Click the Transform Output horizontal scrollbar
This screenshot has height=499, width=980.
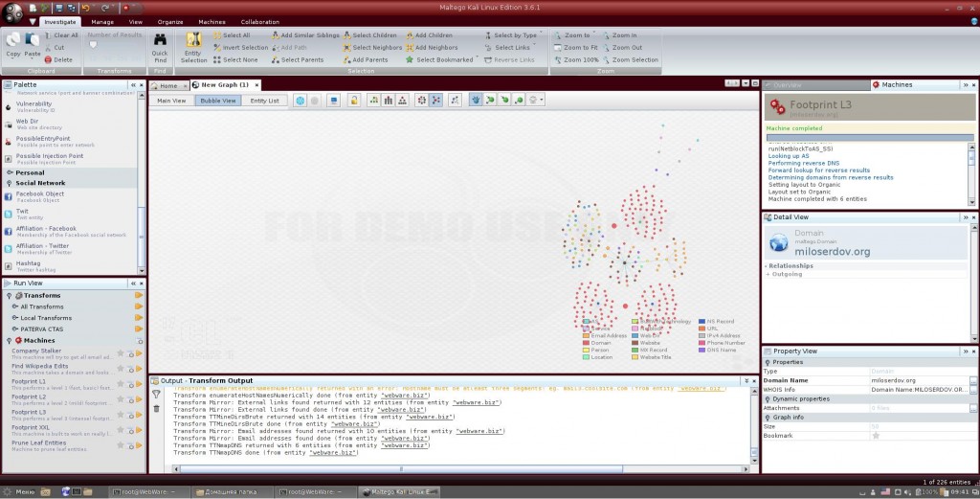click(401, 468)
